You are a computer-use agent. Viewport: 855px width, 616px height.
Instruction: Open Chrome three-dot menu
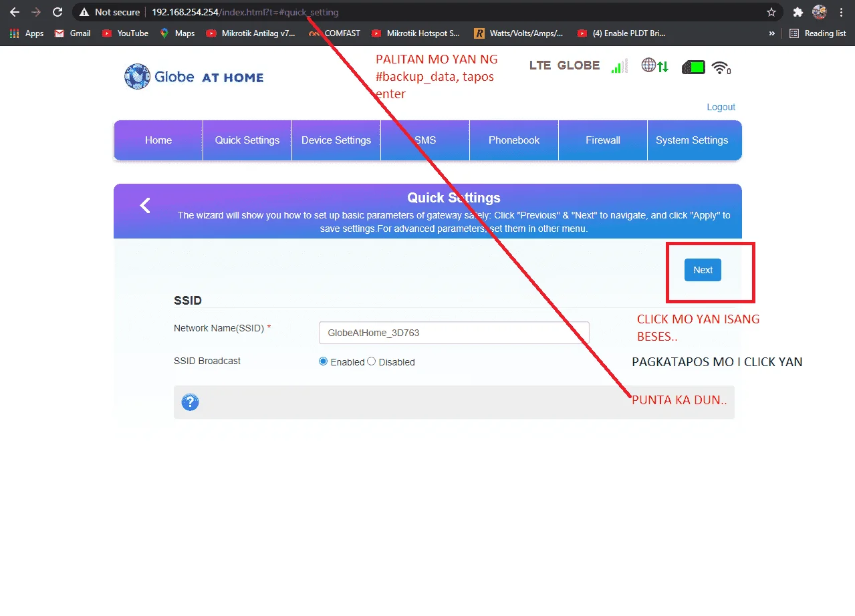click(842, 12)
